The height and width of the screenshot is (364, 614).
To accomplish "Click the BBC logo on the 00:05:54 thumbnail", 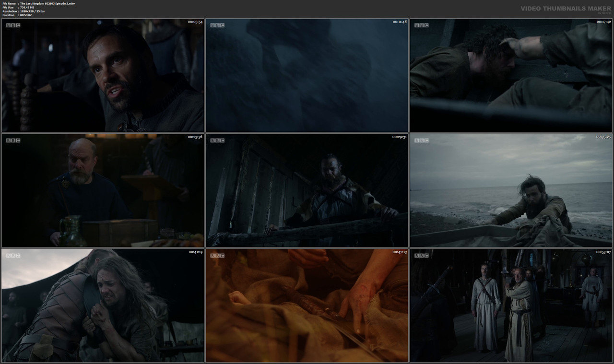I will click(13, 25).
